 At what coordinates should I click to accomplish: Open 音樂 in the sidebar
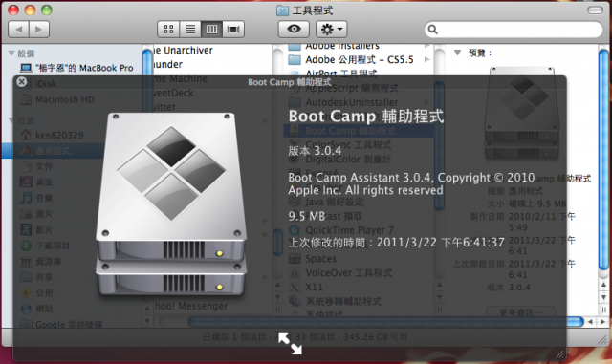tap(36, 198)
